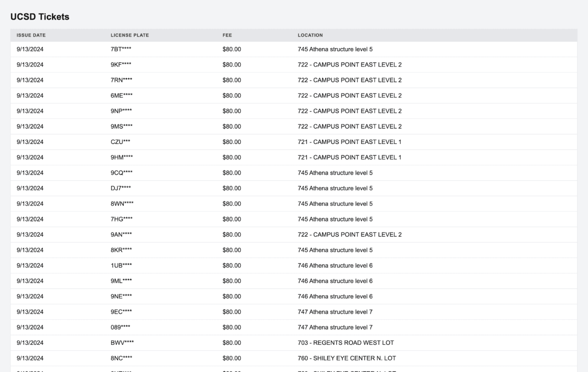
Task: Select license plate 9CQ****
Action: click(x=121, y=173)
